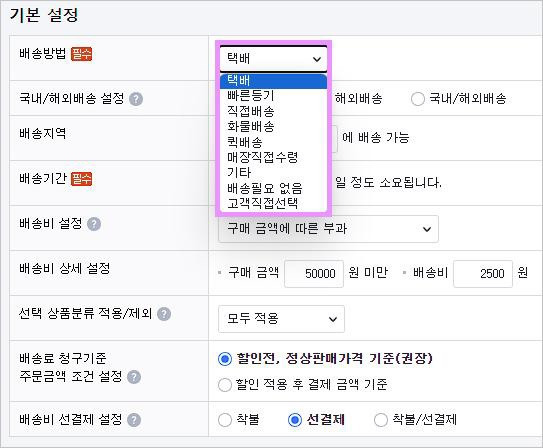
Task: Click the 배송비 2500 input field
Action: [x=483, y=274]
